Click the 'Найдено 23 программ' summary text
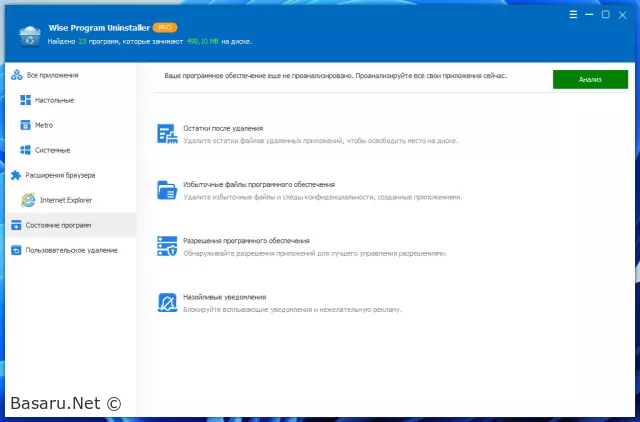Screen dimensions: 640x422 tap(149, 42)
